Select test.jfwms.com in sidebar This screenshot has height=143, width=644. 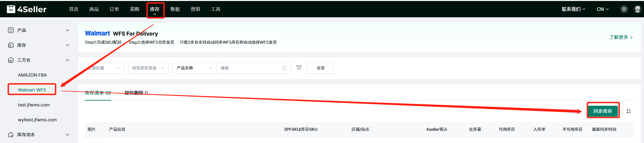coord(34,105)
